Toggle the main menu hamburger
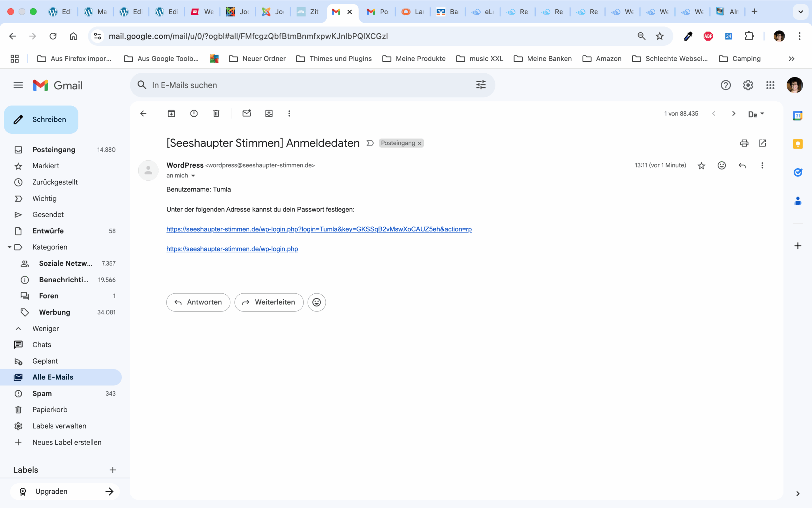 pyautogui.click(x=18, y=85)
